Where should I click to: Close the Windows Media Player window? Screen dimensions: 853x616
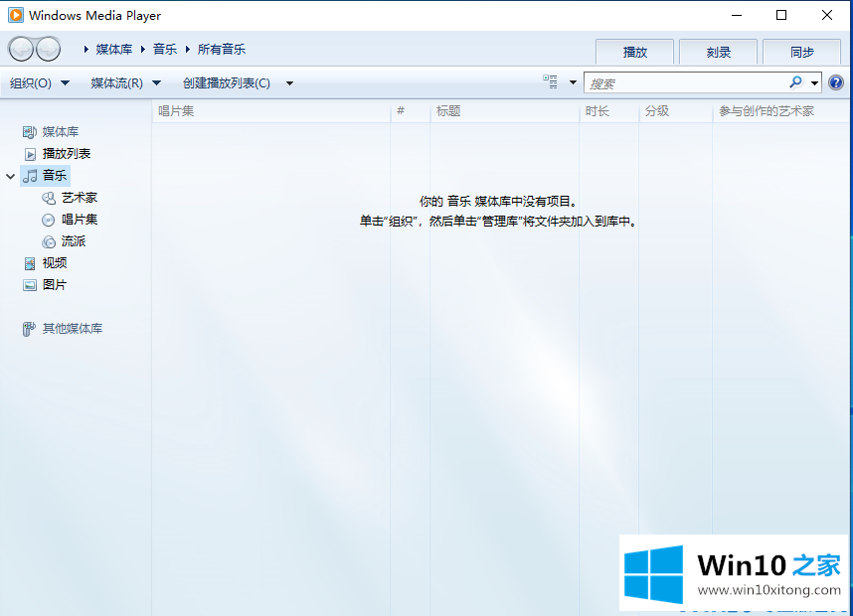tap(827, 15)
